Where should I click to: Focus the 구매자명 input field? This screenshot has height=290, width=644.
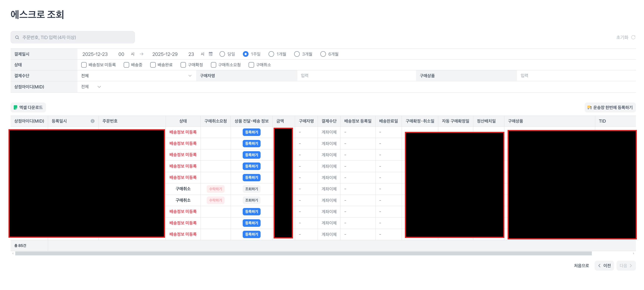click(356, 76)
